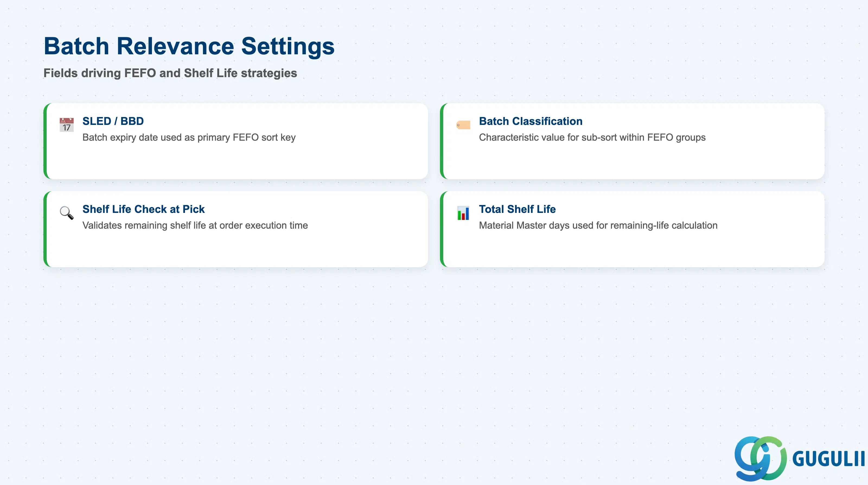The width and height of the screenshot is (868, 485).
Task: Click the bar chart icon
Action: [x=463, y=213]
